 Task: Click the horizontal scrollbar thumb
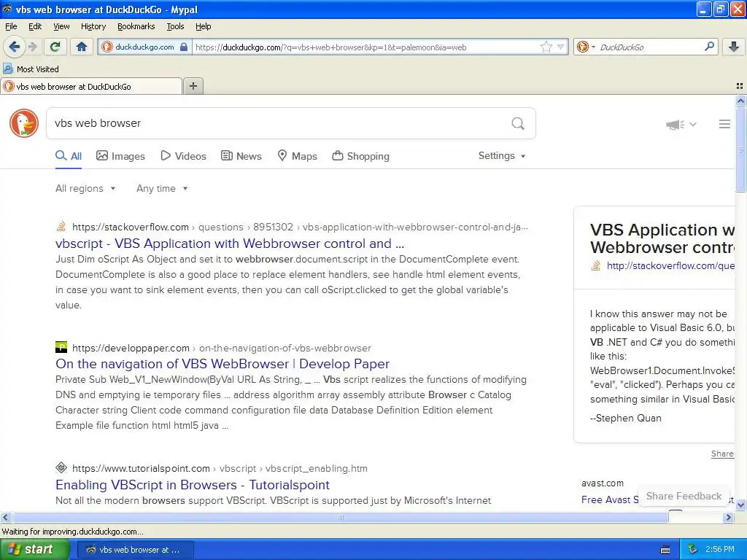click(x=340, y=517)
